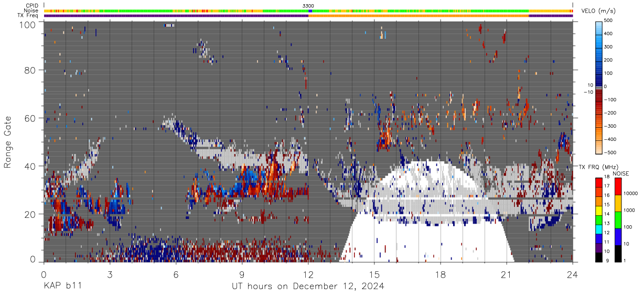This screenshot has width=644, height=297.
Task: Click the CPID row label
Action: 33,6
